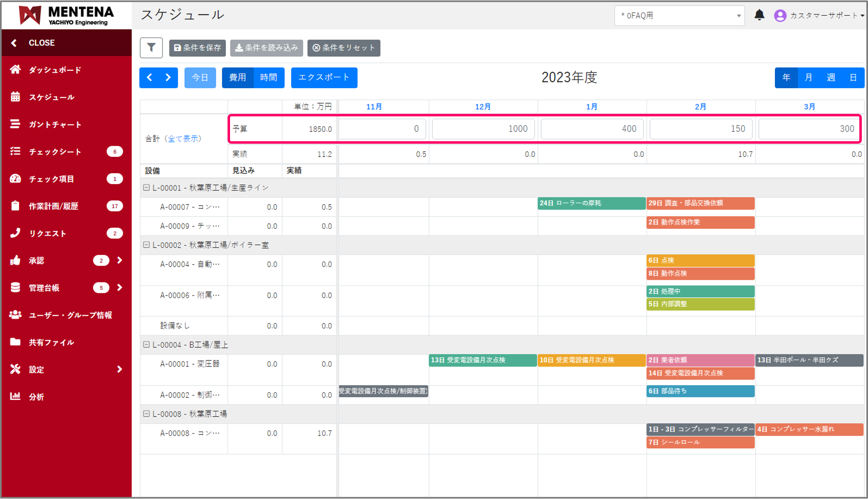Collapse the L-00001 秋葉原工場 group

(x=146, y=188)
